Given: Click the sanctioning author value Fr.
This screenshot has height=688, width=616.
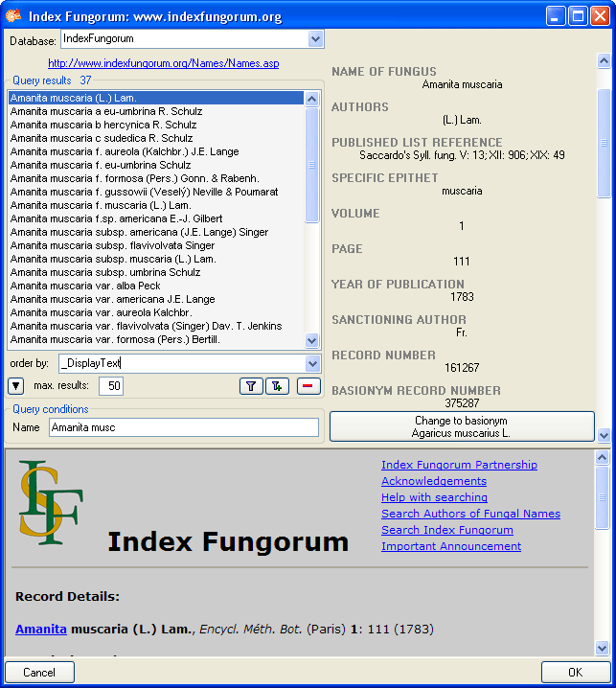Looking at the screenshot, I should pos(462,333).
